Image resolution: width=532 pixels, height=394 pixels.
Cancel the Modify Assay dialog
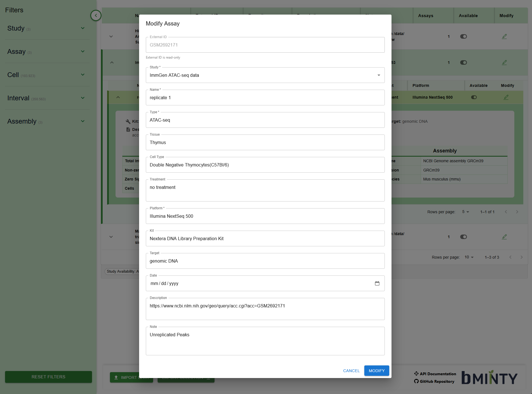[x=351, y=371]
